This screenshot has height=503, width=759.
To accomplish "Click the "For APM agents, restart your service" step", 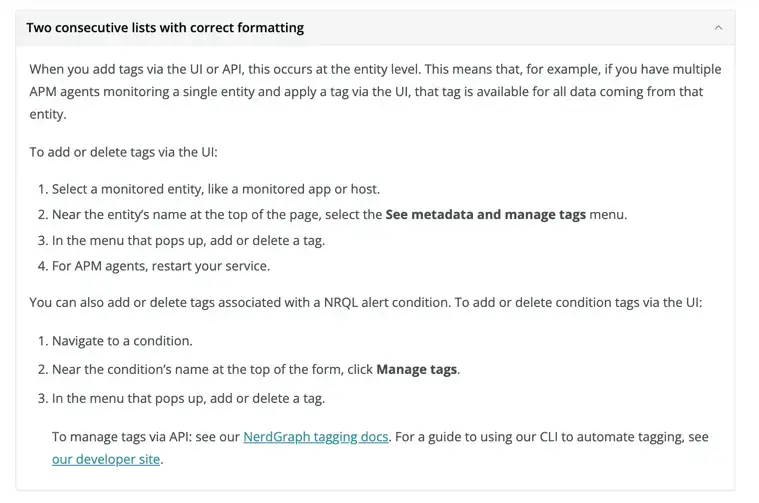I will pos(160,266).
